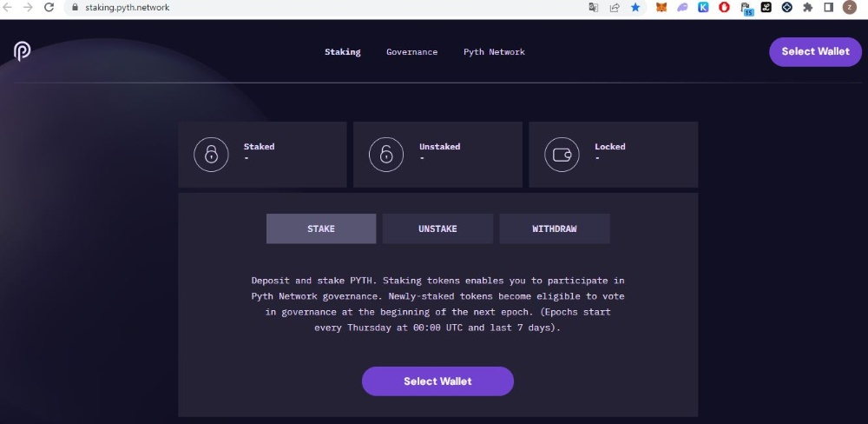The image size is (868, 424).
Task: Share this page from the address bar
Action: click(615, 7)
